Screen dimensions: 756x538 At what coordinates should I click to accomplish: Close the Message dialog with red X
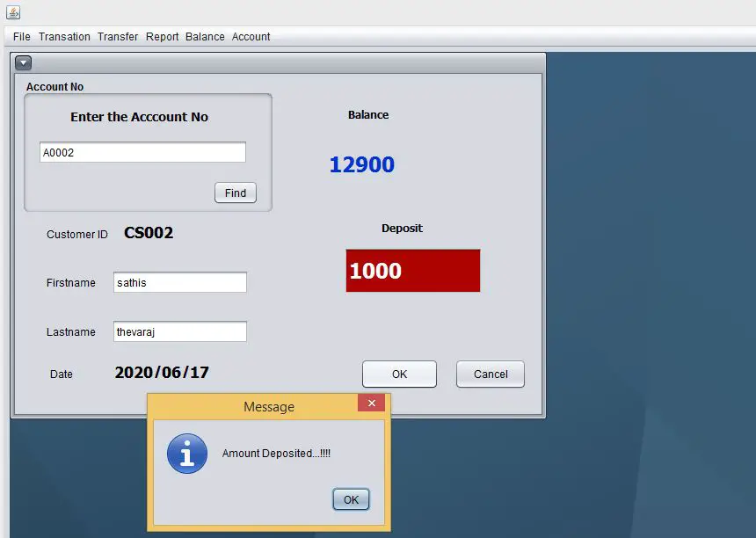pyautogui.click(x=371, y=403)
